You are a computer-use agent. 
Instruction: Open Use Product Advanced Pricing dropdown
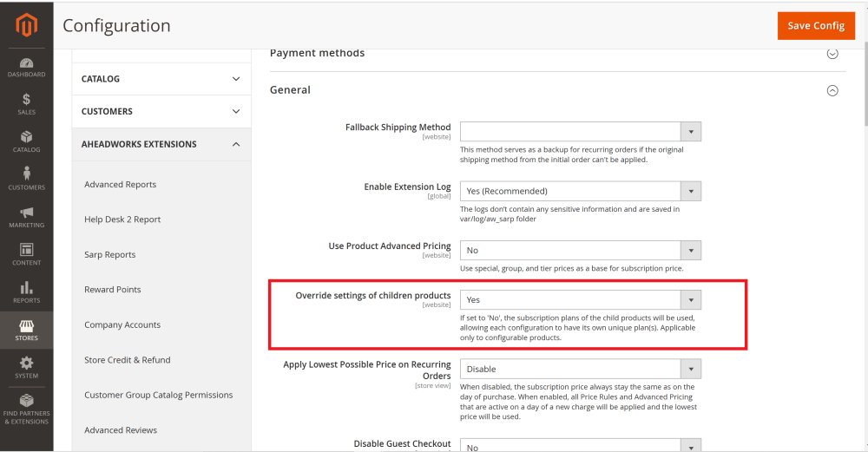point(580,251)
